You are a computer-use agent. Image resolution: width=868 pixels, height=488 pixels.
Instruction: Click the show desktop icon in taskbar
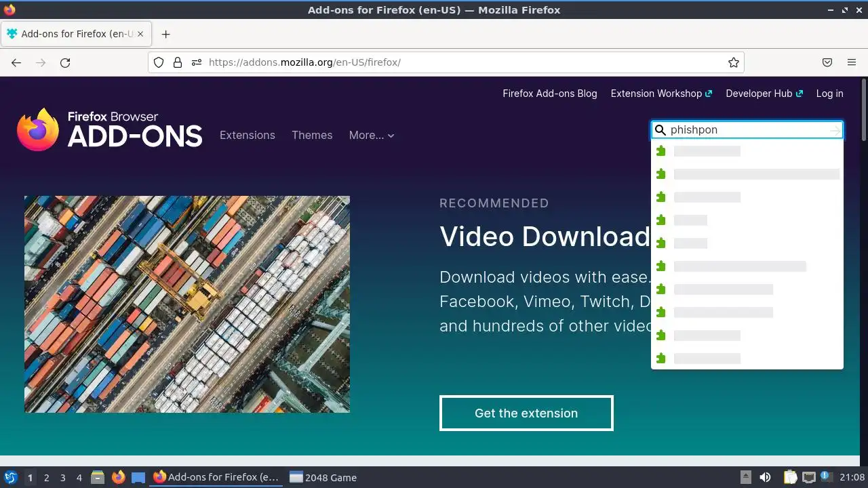(x=138, y=477)
